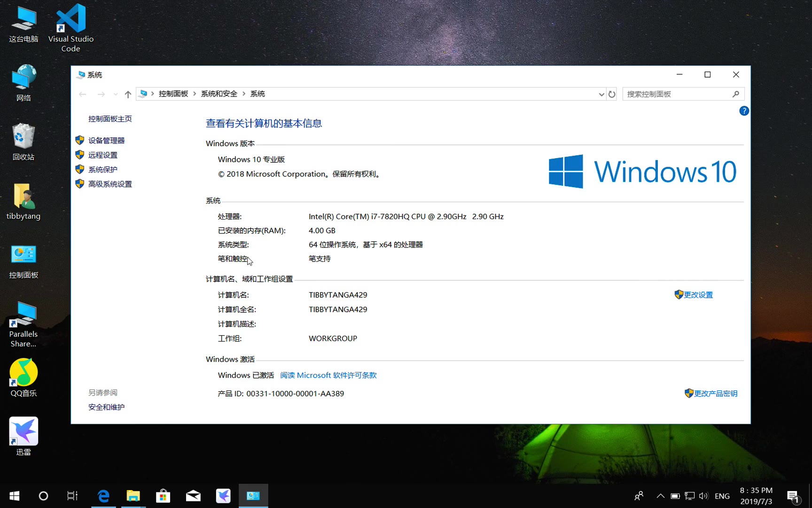Click the help question mark icon
This screenshot has width=812, height=508.
[x=744, y=111]
